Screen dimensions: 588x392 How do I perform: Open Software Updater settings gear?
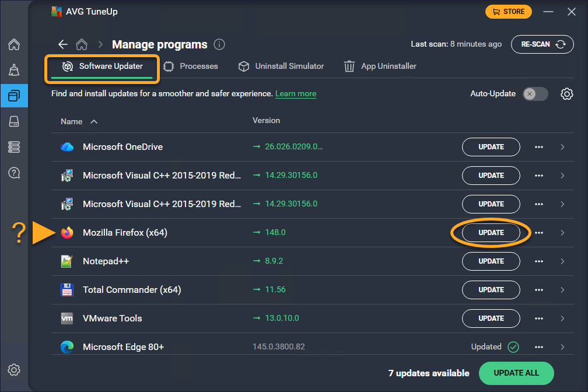[x=566, y=94]
